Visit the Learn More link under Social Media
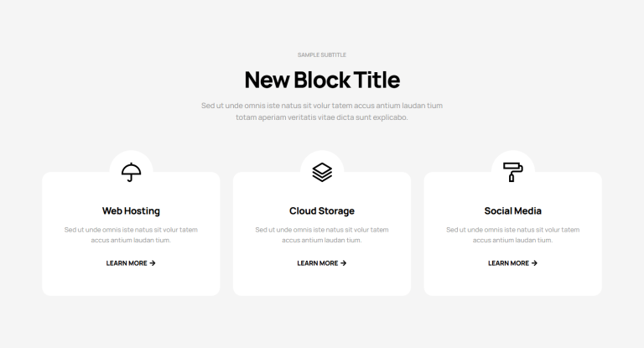 pos(509,263)
